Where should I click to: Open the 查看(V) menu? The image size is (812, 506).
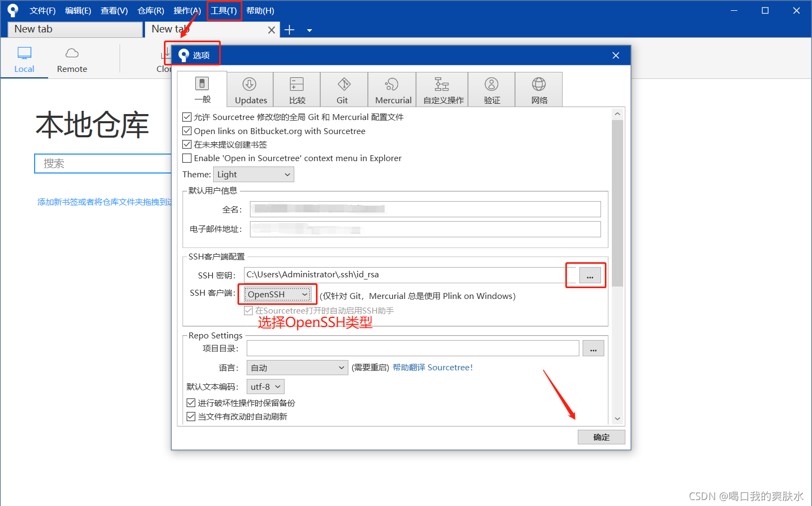click(114, 11)
